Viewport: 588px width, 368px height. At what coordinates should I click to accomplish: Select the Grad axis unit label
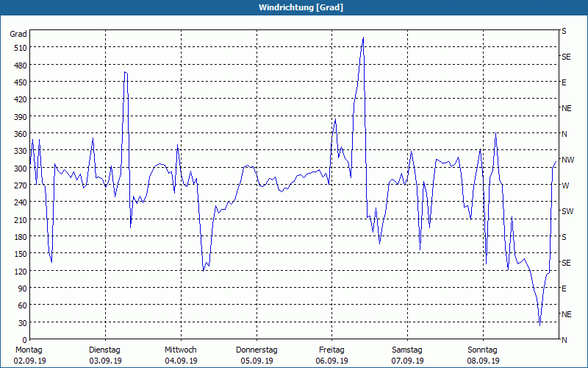coord(18,34)
